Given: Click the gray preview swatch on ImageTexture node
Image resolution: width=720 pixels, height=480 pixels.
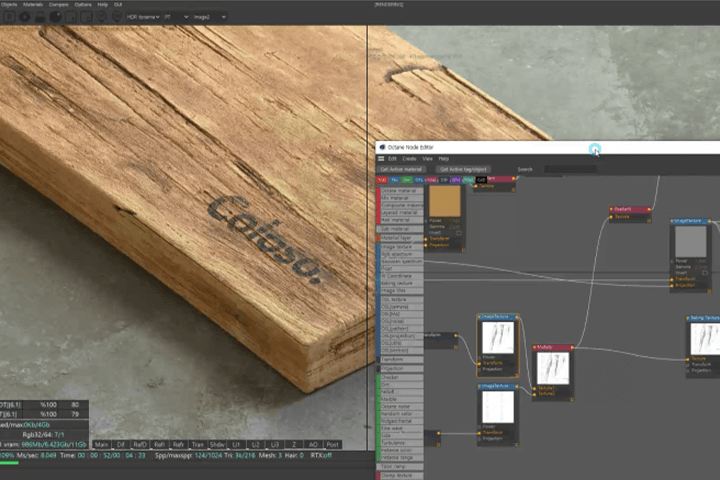Looking at the screenshot, I should (x=690, y=241).
